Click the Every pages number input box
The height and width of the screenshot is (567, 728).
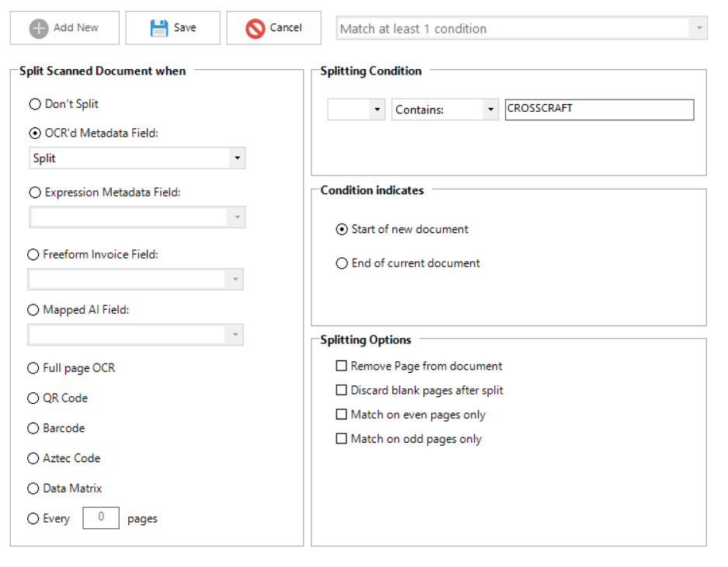click(101, 518)
